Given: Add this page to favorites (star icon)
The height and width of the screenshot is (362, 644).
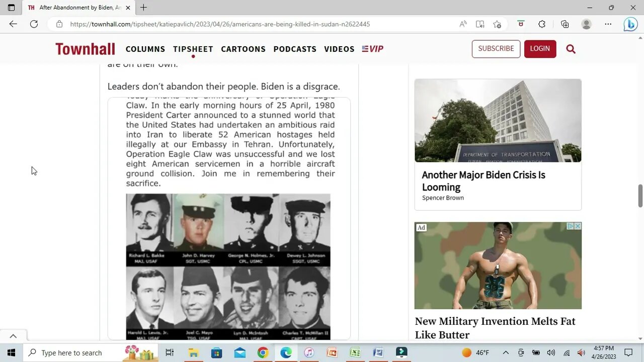Looking at the screenshot, I should (497, 24).
